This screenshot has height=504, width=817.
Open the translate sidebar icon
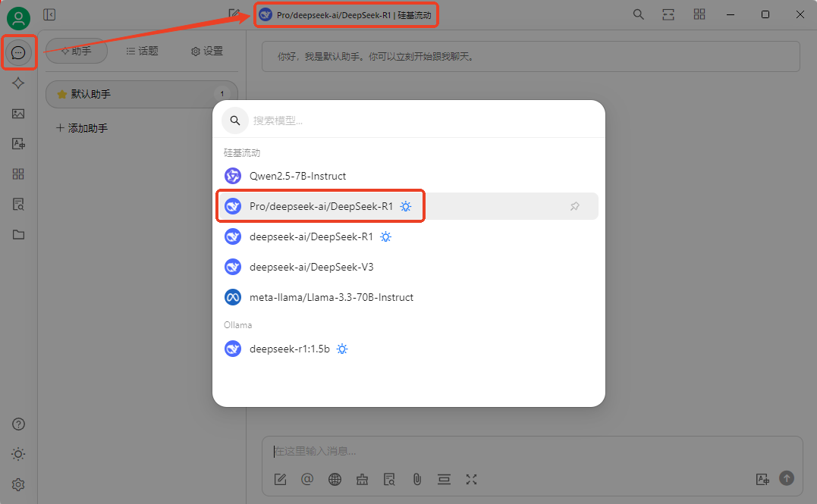[x=18, y=144]
